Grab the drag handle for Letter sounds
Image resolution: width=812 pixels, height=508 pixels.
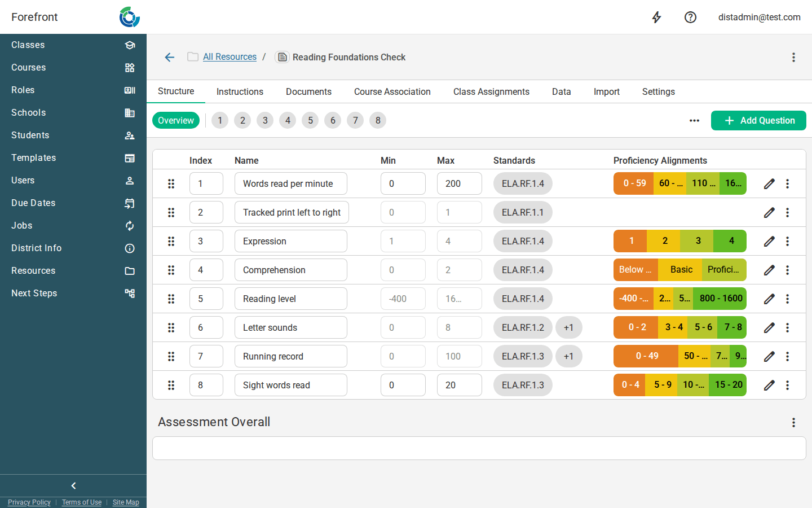coord(171,327)
